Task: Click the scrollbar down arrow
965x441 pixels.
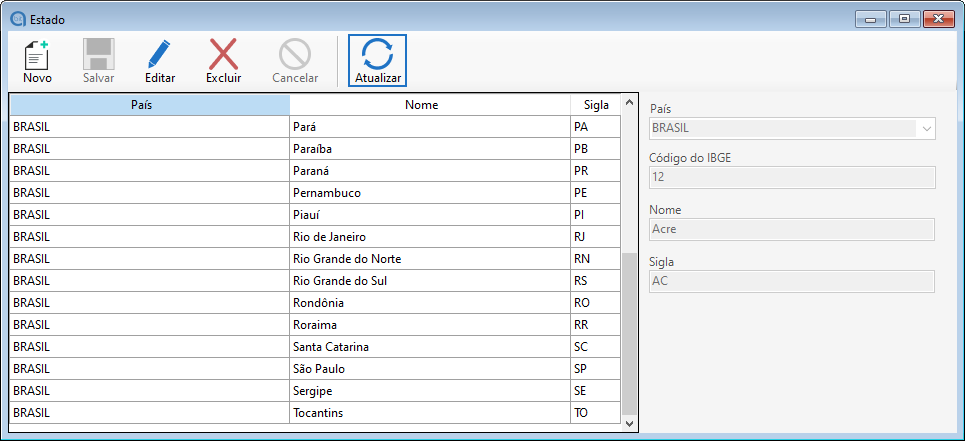Action: coord(629,424)
